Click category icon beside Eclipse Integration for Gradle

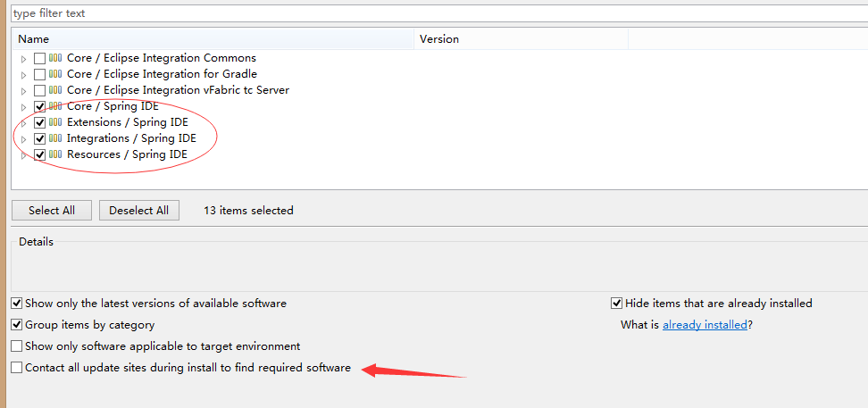coord(54,74)
